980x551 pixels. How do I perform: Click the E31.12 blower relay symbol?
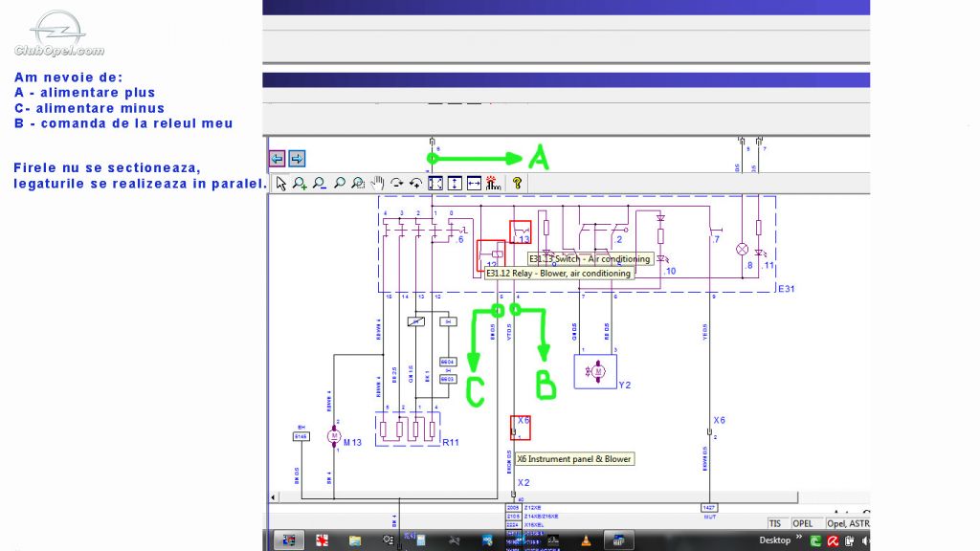(491, 254)
